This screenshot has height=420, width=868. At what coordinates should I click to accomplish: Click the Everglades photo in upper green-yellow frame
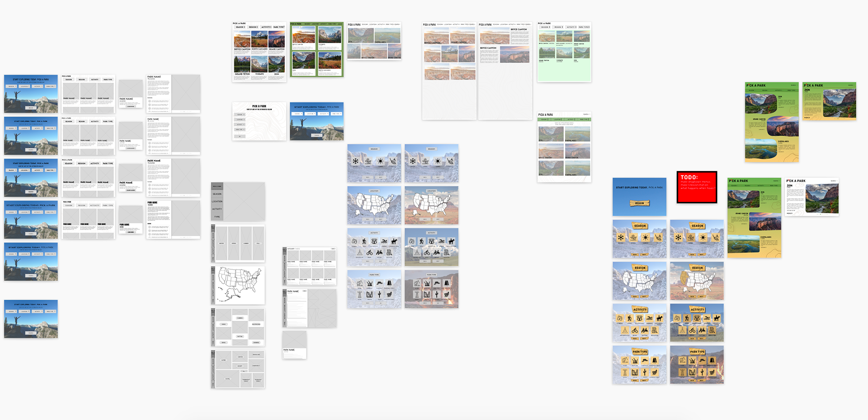[x=760, y=149]
